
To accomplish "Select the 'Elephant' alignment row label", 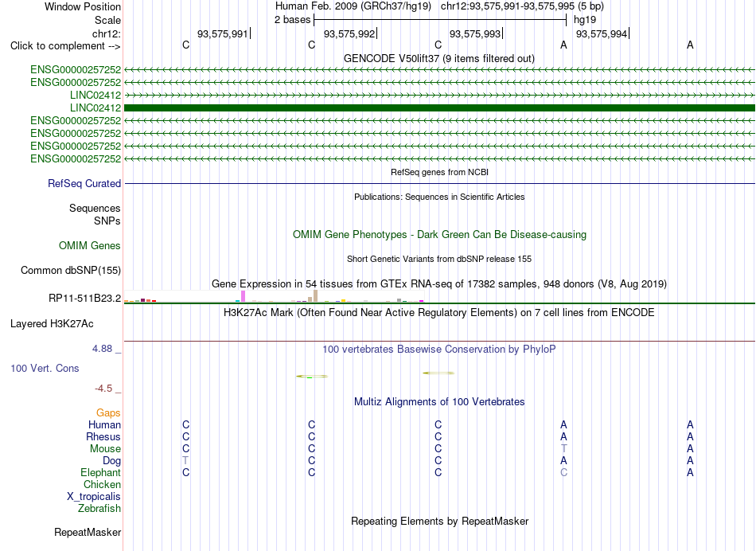I will [x=101, y=472].
